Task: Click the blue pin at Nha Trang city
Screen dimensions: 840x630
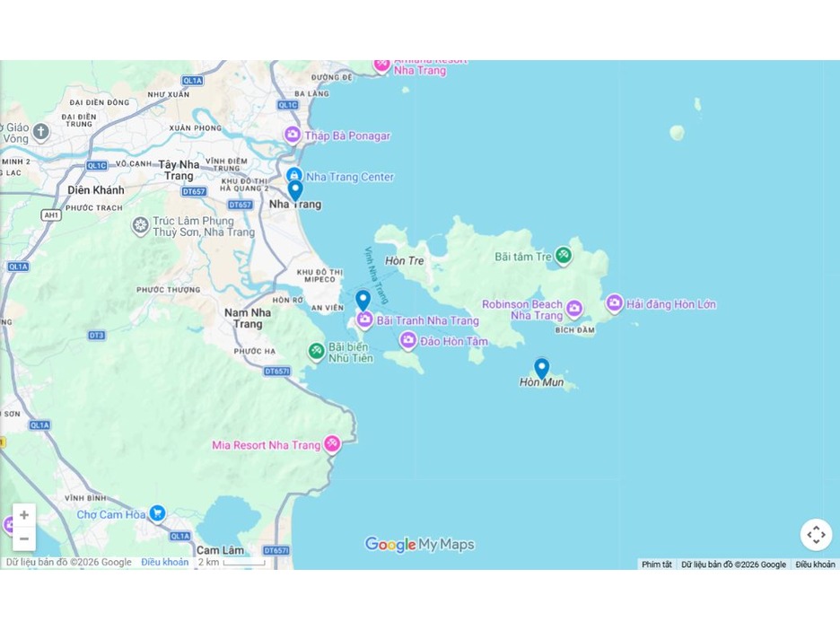Action: (x=295, y=190)
